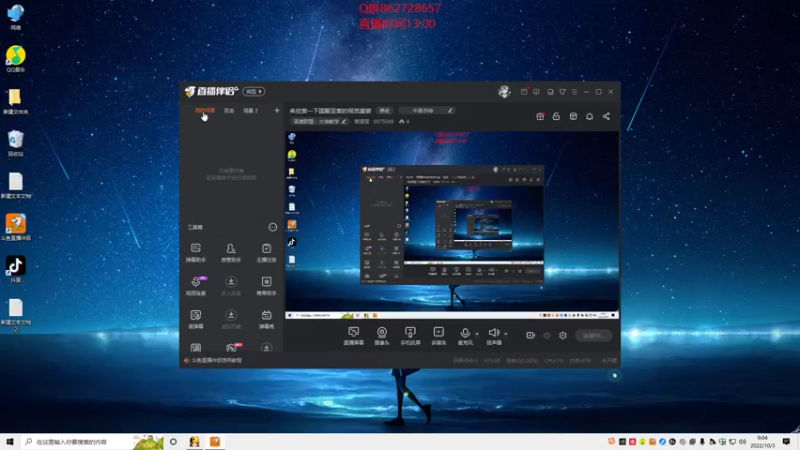Open the 主播任务 tool icon
Image resolution: width=800 pixels, height=450 pixels.
(x=266, y=252)
